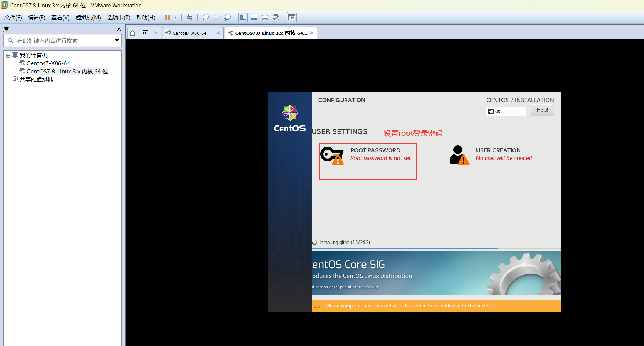Click the CENTOS 7 INSTALLATION title text

520,100
